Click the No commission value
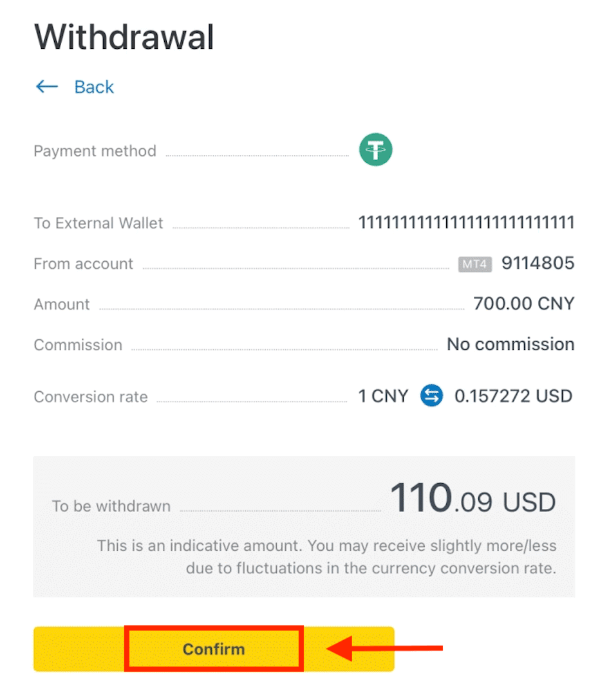The height and width of the screenshot is (700, 609). [x=511, y=344]
